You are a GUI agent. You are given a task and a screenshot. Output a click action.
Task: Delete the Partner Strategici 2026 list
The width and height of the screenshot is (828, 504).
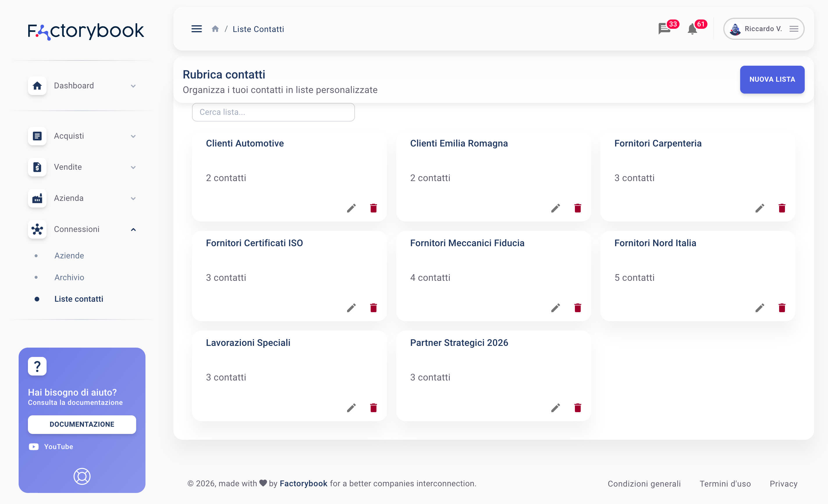coord(578,408)
